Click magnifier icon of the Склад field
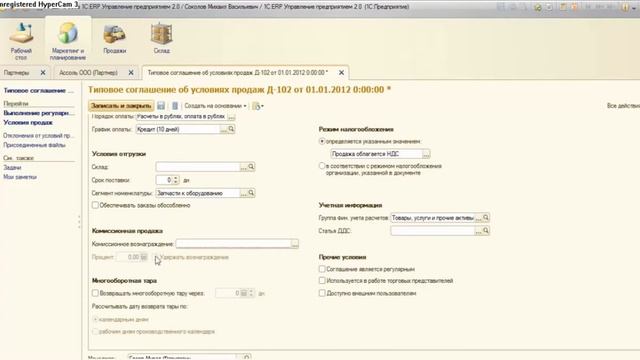Image resolution: width=640 pixels, height=360 pixels. [251, 167]
